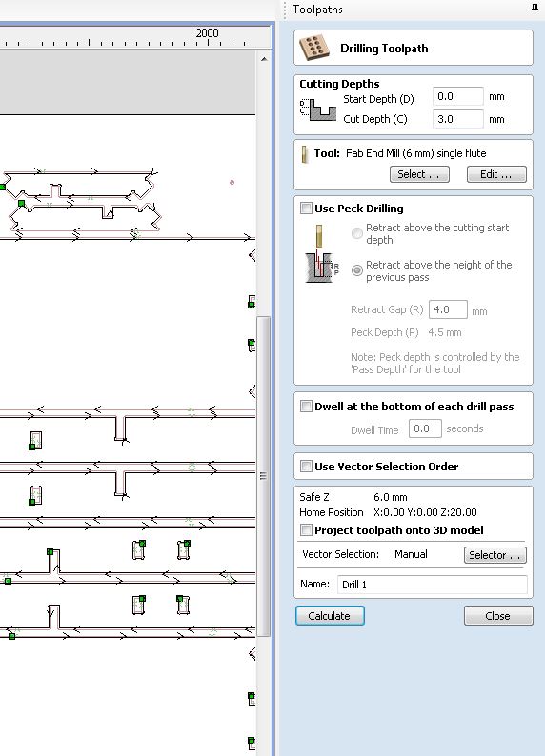Edit the toolpath Name field Drill 1
The height and width of the screenshot is (756, 545).
pyautogui.click(x=433, y=585)
